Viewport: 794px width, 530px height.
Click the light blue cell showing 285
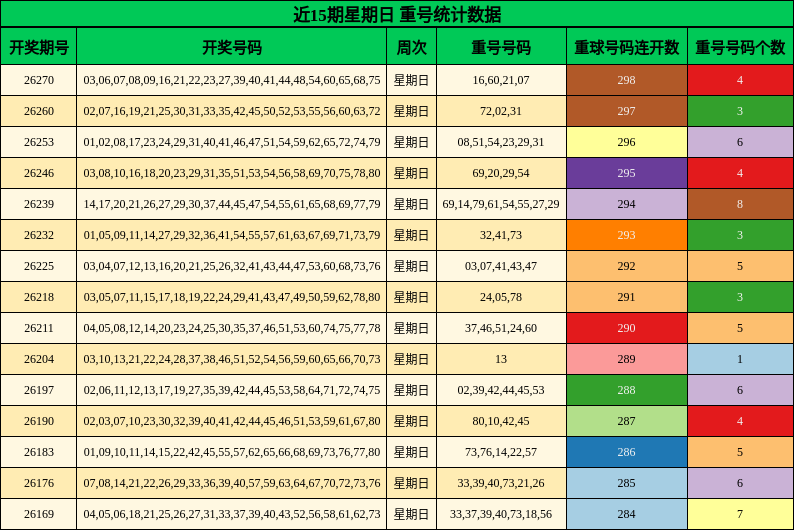click(x=626, y=483)
